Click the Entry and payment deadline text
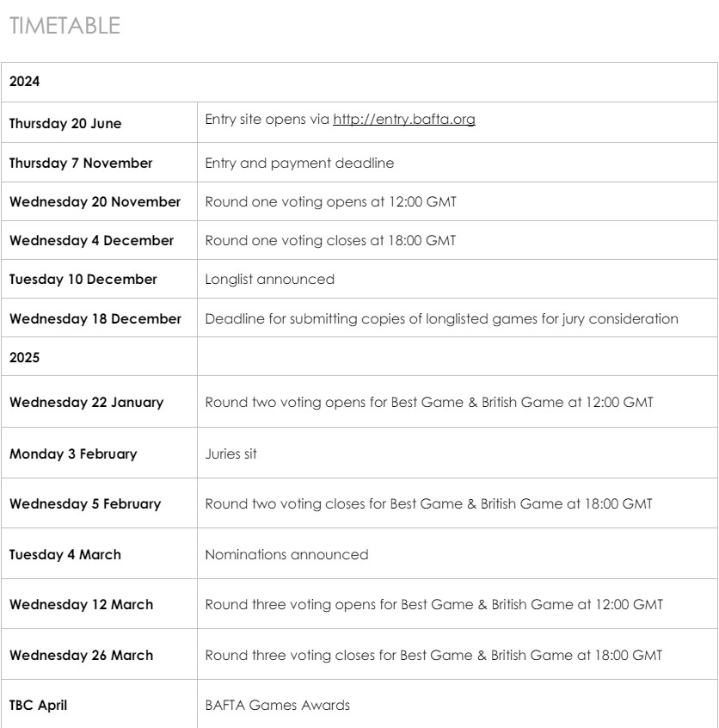Screen dimensions: 719x728 pos(299,162)
